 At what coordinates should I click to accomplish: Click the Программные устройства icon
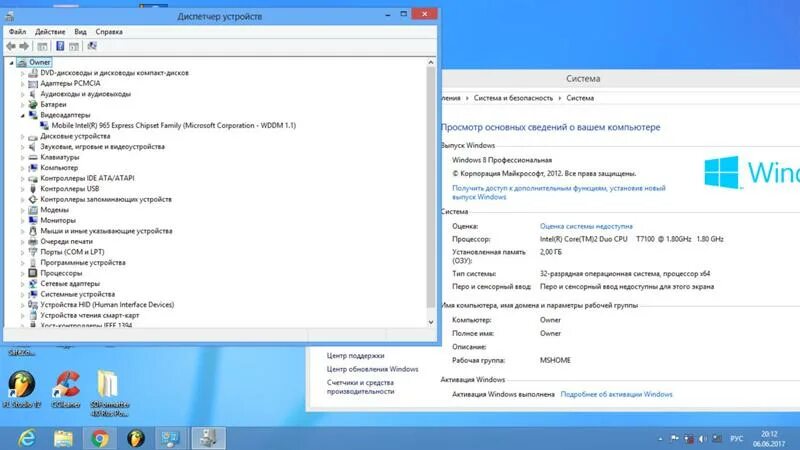point(33,263)
